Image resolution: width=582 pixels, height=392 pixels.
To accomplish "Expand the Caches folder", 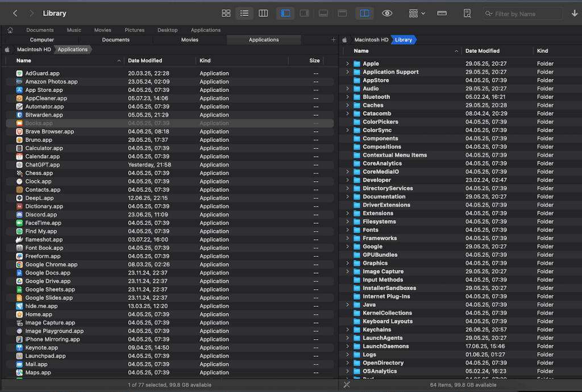I will (x=347, y=105).
